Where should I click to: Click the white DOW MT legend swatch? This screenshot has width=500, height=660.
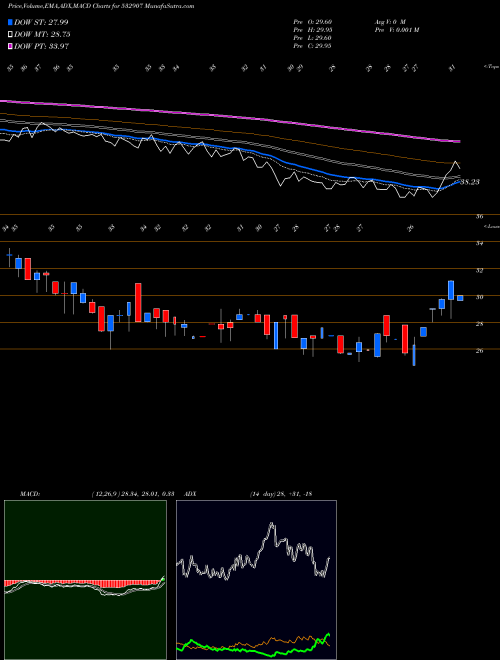[11, 35]
